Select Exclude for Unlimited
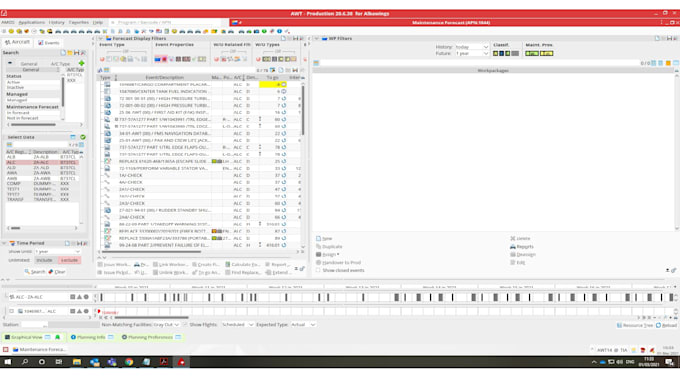 pos(69,260)
